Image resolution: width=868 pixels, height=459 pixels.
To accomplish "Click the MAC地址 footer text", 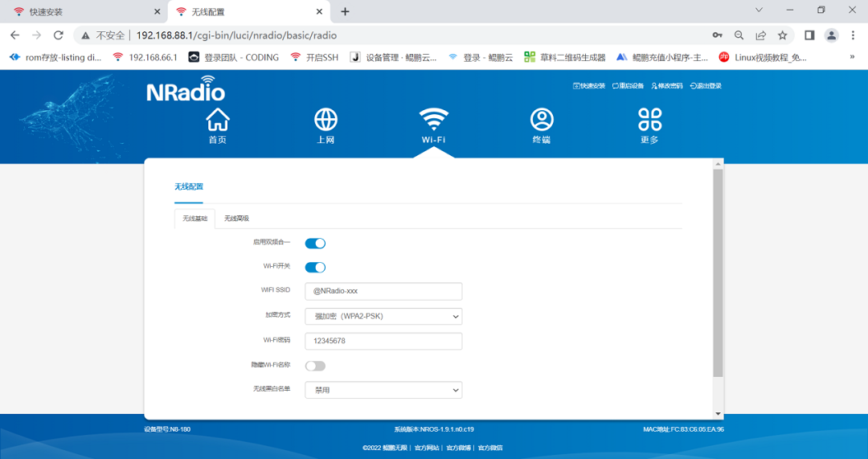I will 684,429.
